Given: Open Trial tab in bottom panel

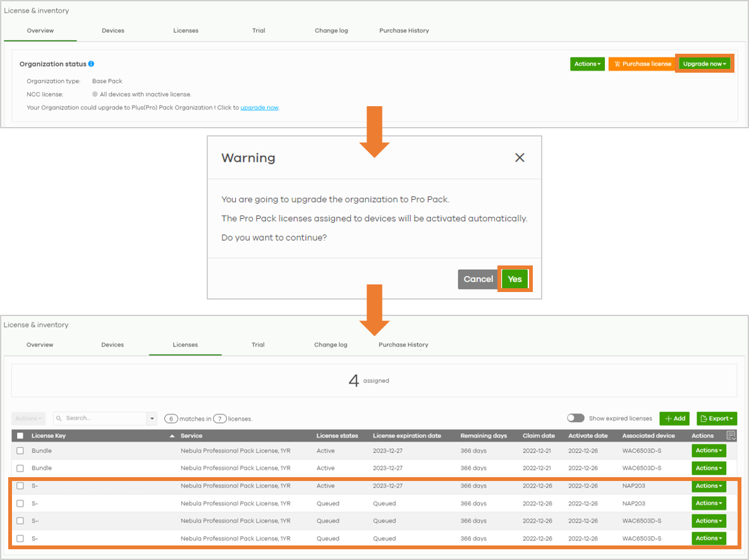Looking at the screenshot, I should click(258, 345).
